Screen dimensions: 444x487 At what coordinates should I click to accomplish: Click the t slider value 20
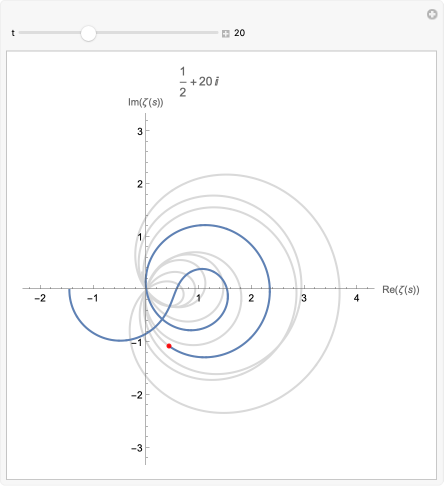tap(239, 33)
